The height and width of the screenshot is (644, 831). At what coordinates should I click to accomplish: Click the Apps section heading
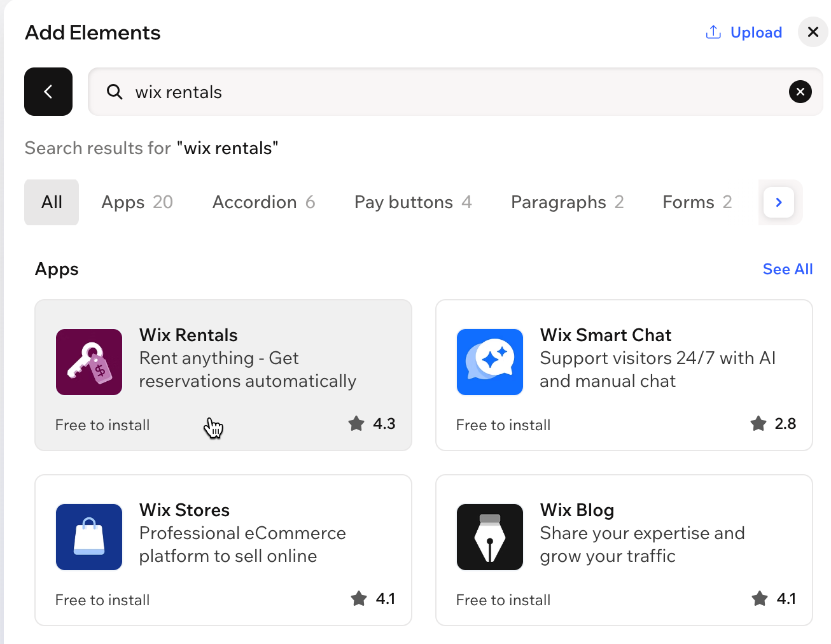pos(57,269)
